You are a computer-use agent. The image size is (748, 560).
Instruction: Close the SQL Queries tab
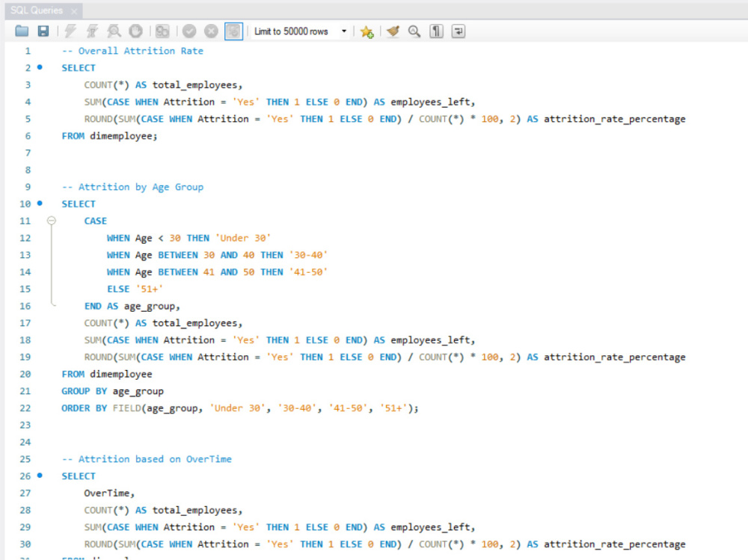point(74,11)
